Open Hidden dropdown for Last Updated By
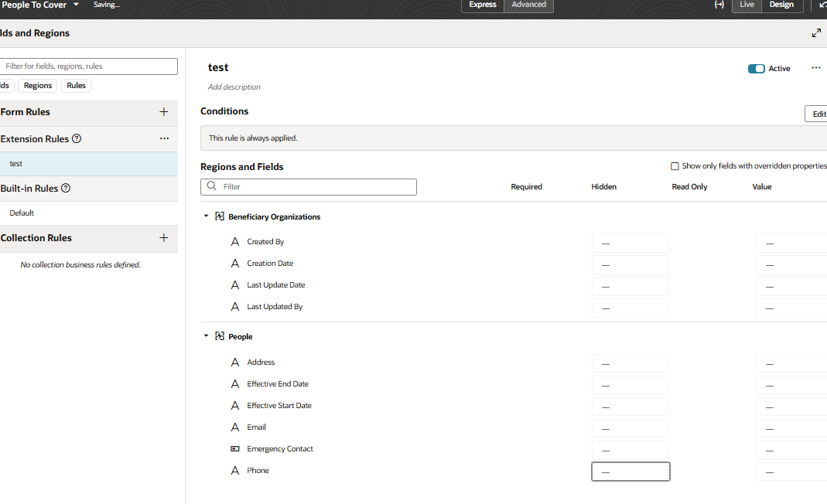827x504 pixels. [x=631, y=308]
